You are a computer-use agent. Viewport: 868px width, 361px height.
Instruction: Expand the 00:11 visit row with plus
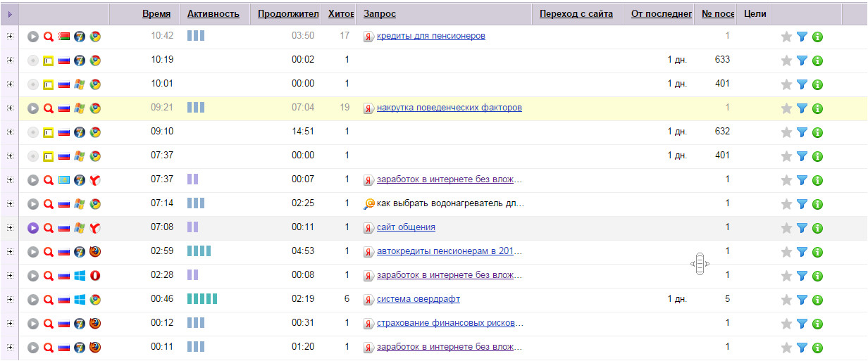pos(10,347)
